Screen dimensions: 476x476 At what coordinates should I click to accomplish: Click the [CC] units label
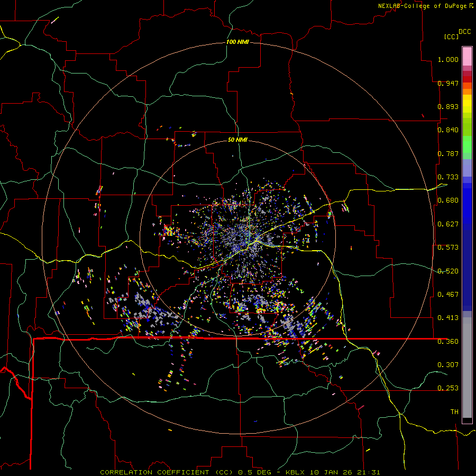(x=451, y=36)
